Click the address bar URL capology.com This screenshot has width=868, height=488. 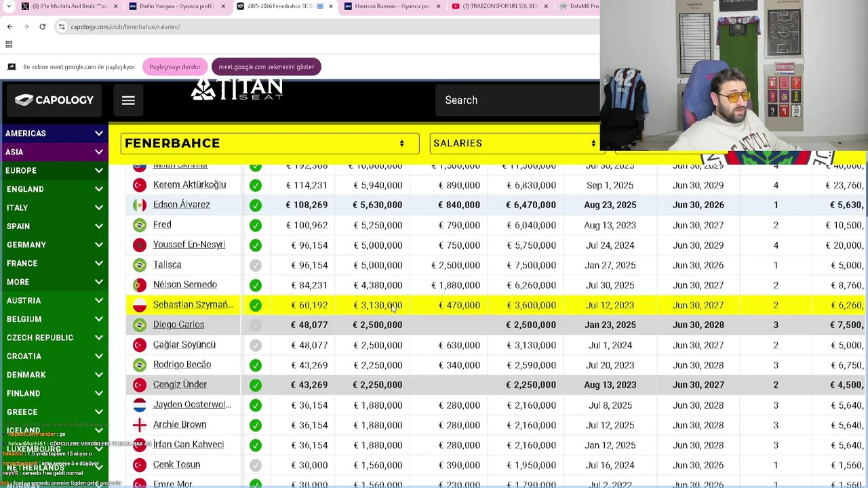pyautogui.click(x=125, y=26)
